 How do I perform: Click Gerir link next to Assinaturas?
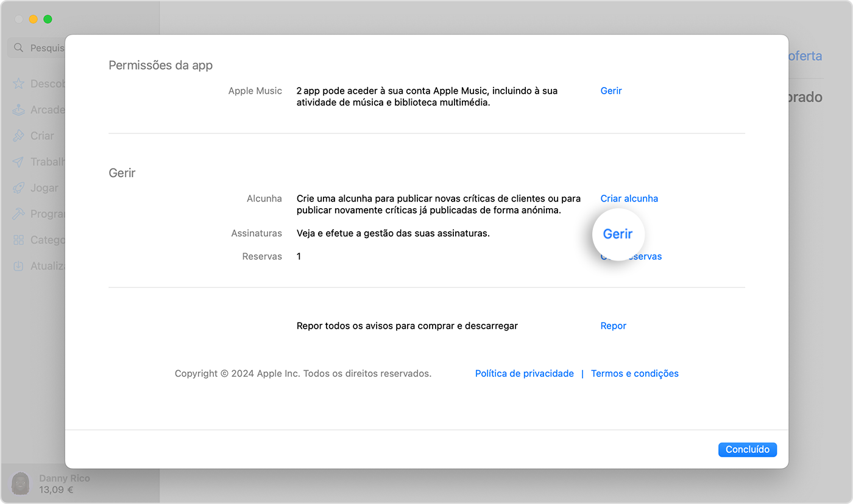[x=618, y=234]
